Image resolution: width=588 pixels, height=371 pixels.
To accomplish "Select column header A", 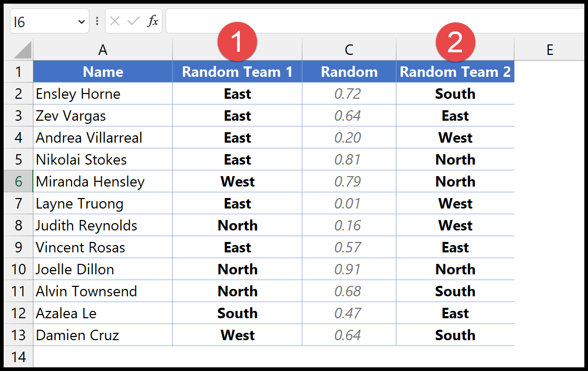I will [103, 49].
